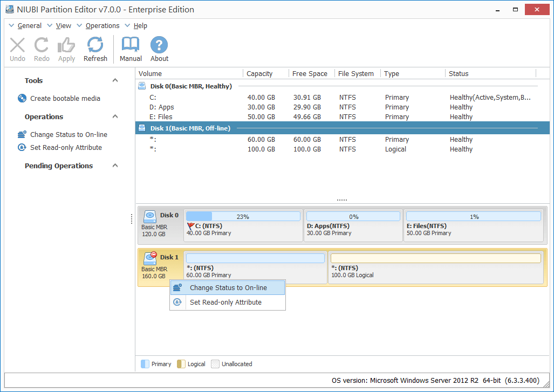This screenshot has width=554, height=392.
Task: Click D: Apps 0% usage bar
Action: pos(353,216)
